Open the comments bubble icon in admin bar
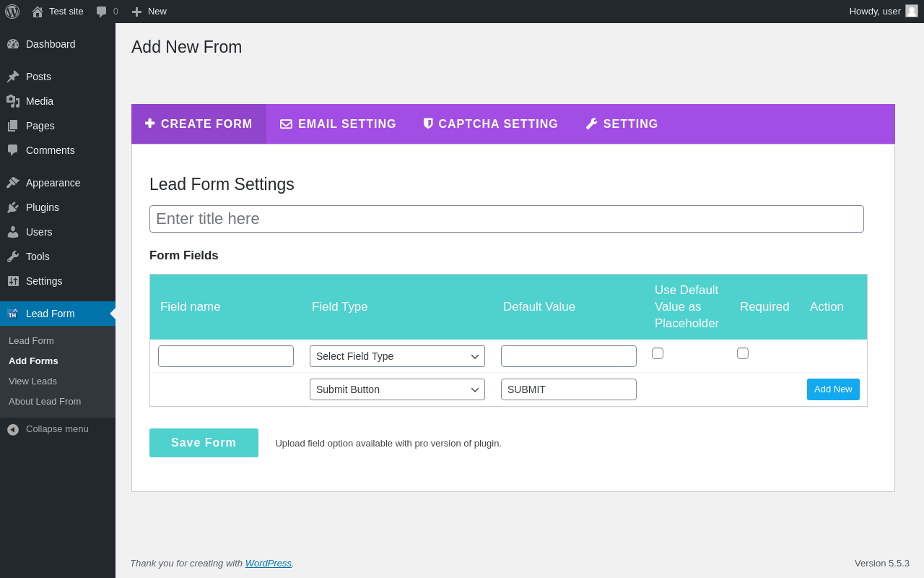Image resolution: width=924 pixels, height=578 pixels. [102, 12]
